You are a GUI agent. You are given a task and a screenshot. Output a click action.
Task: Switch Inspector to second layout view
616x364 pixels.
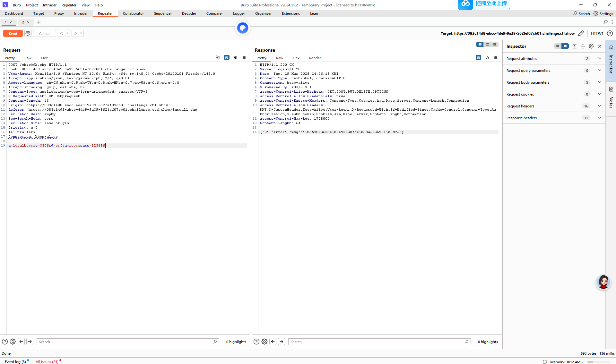click(x=565, y=46)
